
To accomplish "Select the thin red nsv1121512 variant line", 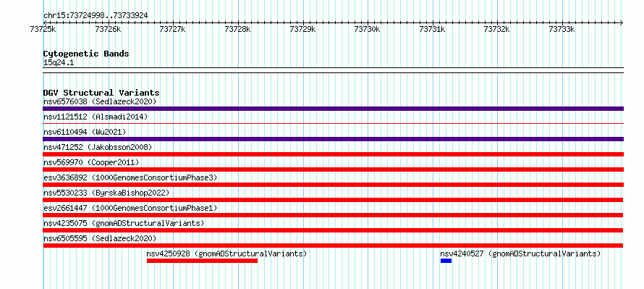I will 333,123.
